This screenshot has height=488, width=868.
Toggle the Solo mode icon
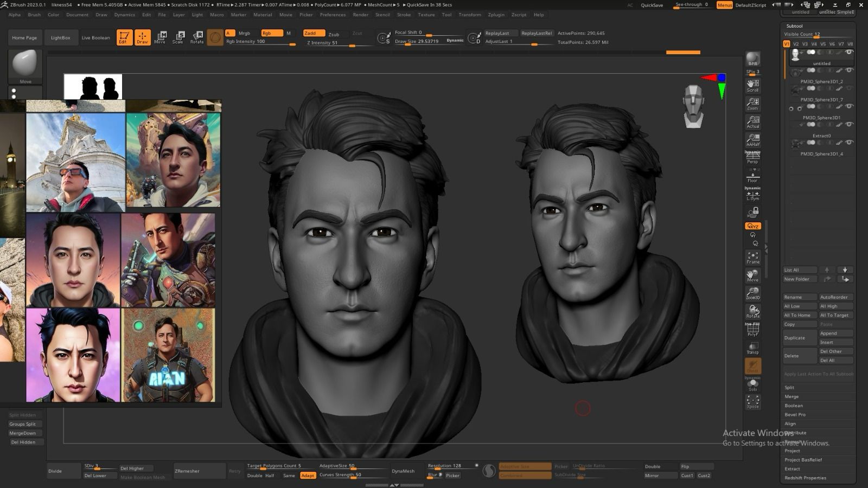point(753,384)
